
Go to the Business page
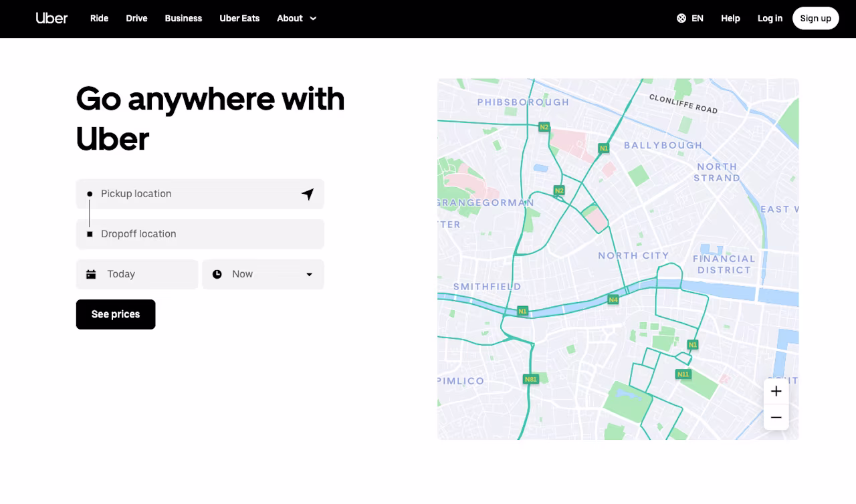[x=183, y=18]
